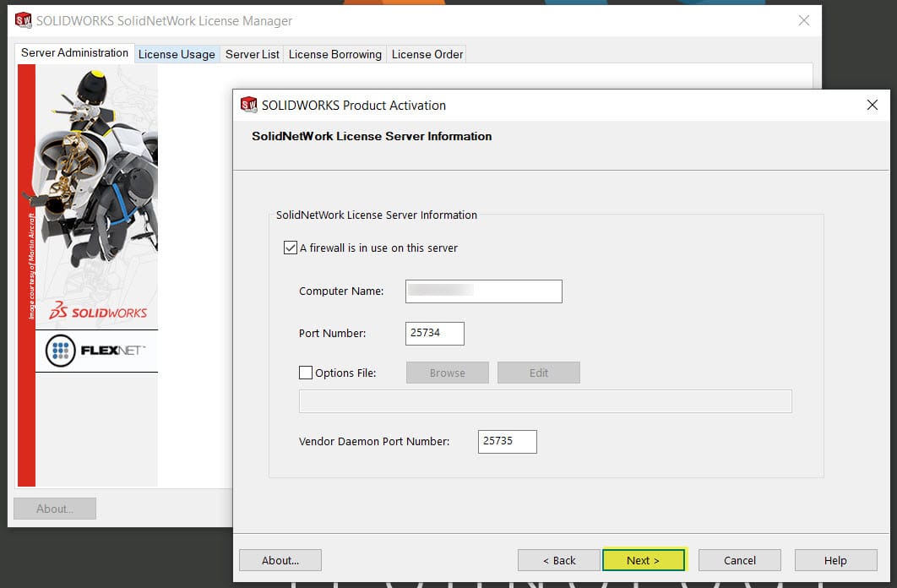Open the License Usage tab
Screen dimensions: 897x588
pyautogui.click(x=177, y=54)
